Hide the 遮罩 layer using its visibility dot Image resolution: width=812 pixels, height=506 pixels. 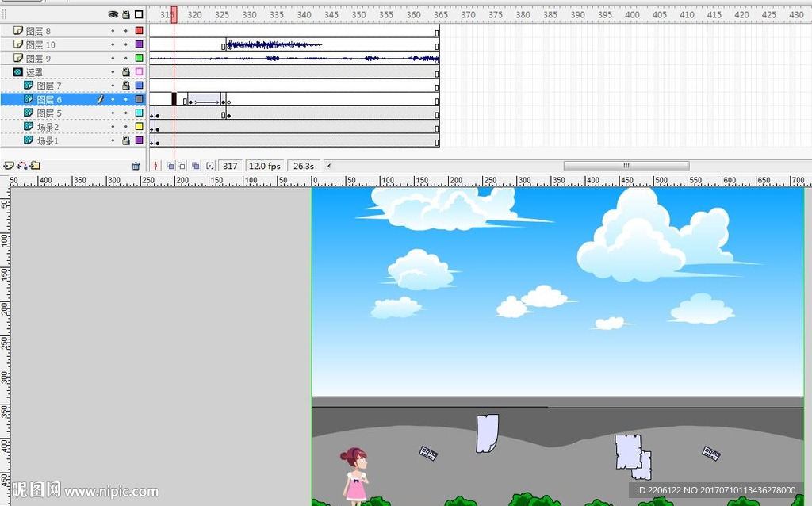coord(113,71)
